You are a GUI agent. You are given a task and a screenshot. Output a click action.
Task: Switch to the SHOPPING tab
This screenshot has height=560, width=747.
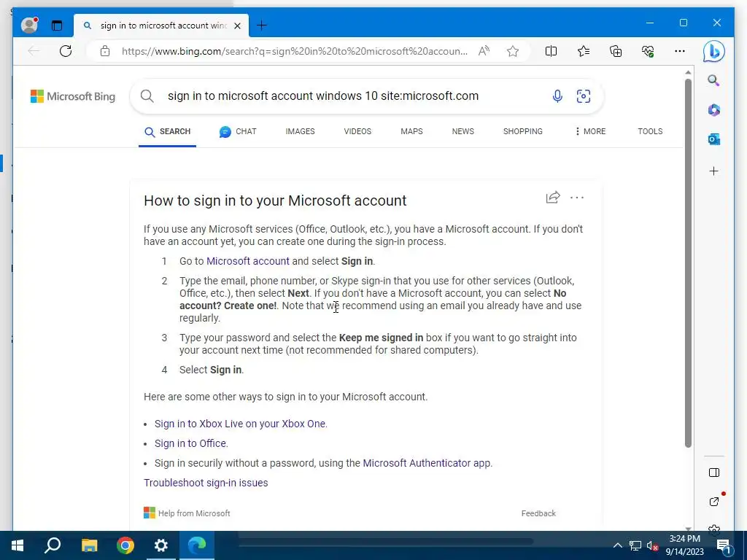coord(522,131)
